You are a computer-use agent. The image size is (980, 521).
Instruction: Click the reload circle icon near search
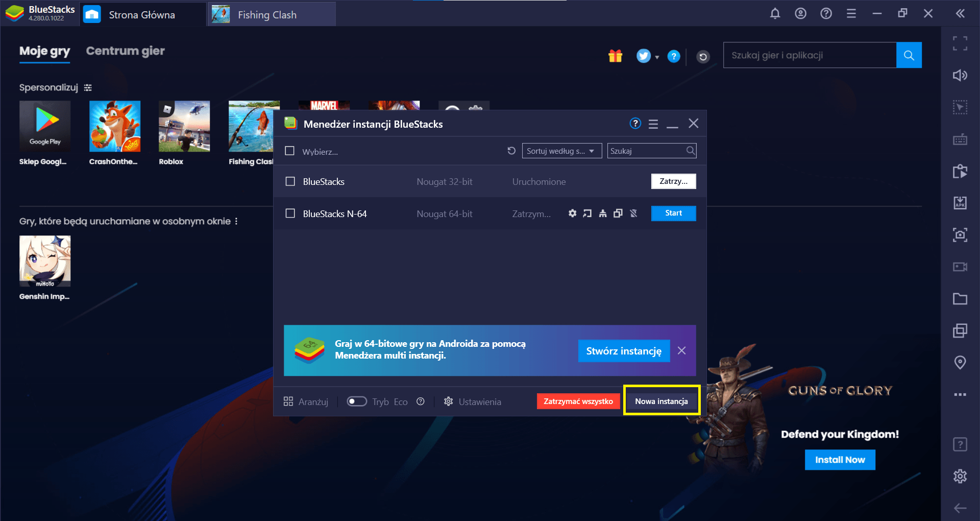click(703, 57)
